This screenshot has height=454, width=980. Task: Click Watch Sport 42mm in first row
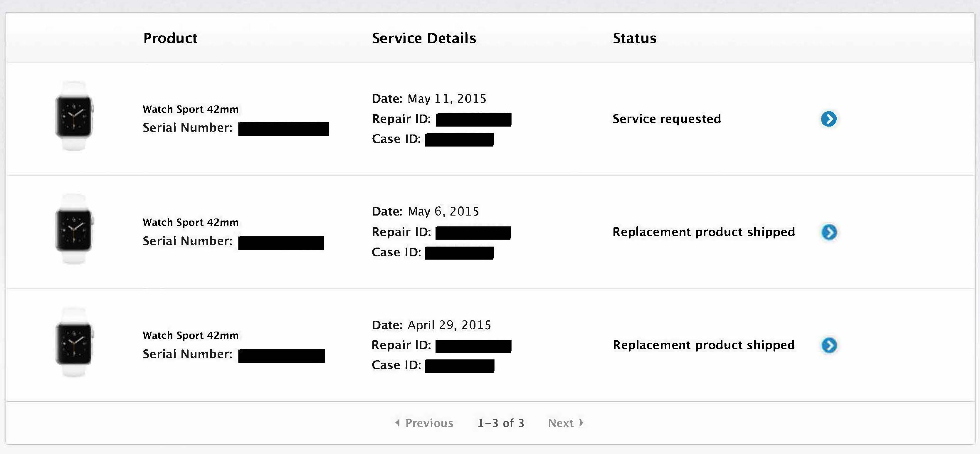(191, 109)
